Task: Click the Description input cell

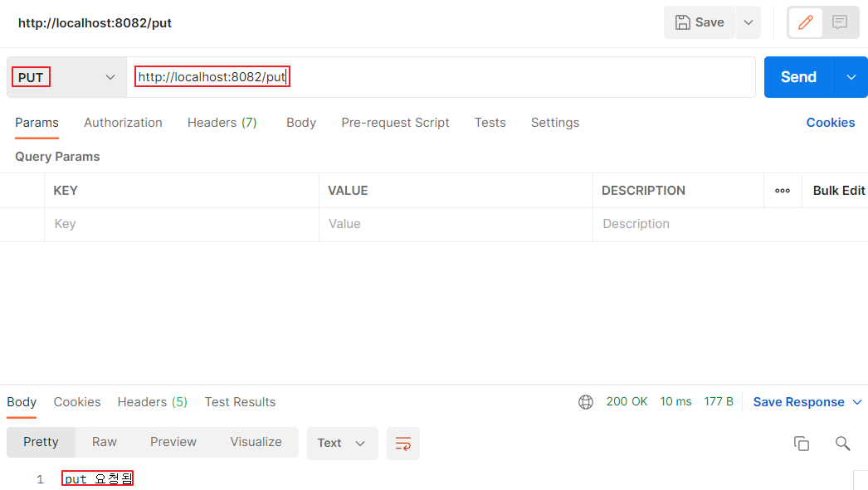Action: pyautogui.click(x=730, y=224)
